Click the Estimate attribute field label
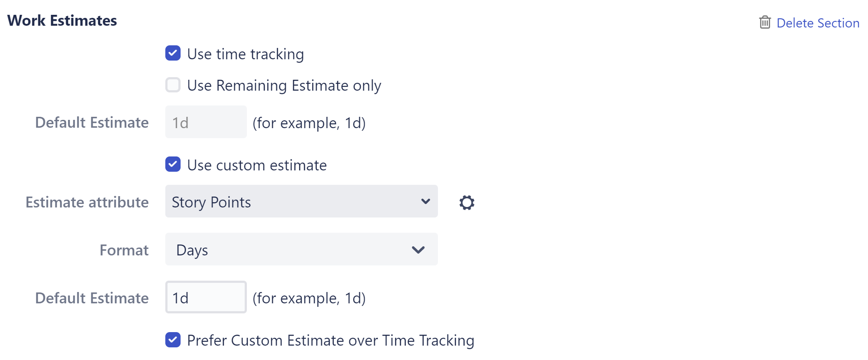 click(x=87, y=202)
